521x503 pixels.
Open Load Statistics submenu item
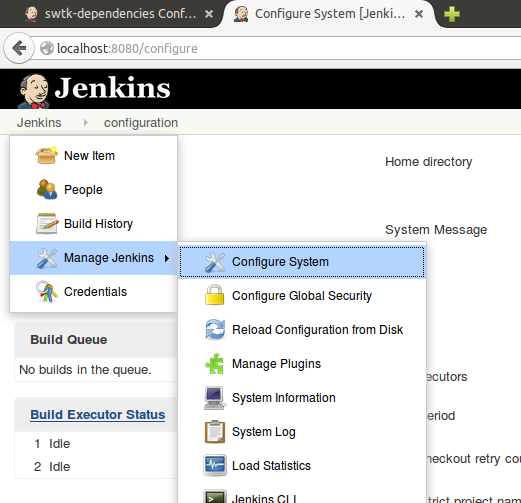coord(302,466)
